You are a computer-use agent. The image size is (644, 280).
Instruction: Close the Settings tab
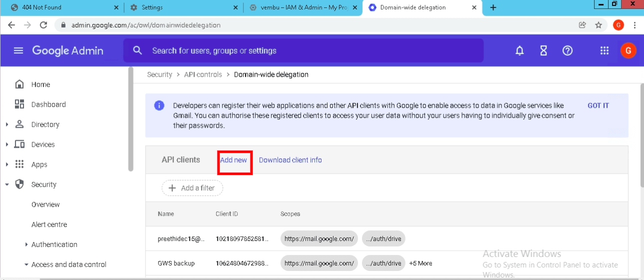point(234,8)
